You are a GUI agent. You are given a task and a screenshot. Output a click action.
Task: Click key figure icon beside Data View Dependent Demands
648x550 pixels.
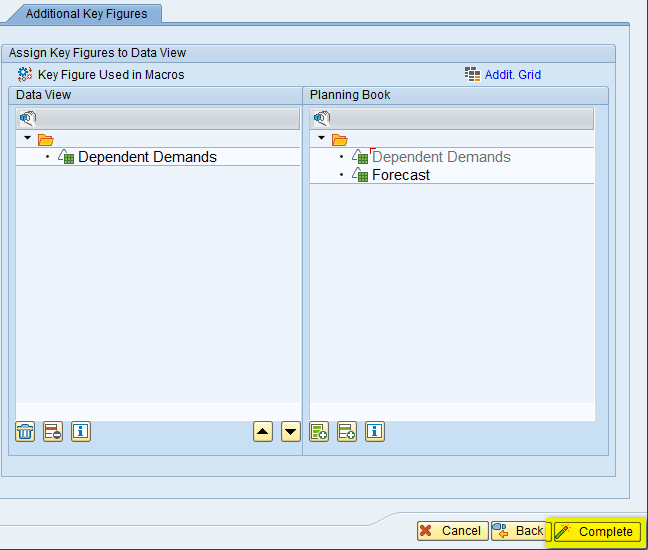point(66,157)
